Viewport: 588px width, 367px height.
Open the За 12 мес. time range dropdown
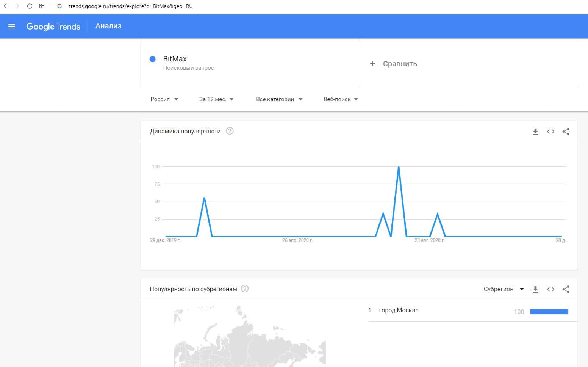click(216, 99)
